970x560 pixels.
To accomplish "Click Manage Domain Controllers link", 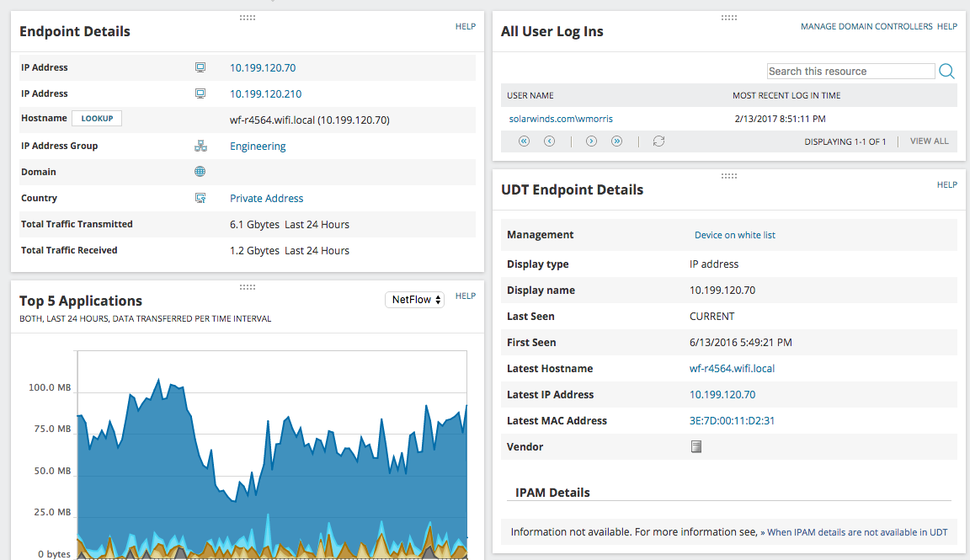I will tap(866, 27).
